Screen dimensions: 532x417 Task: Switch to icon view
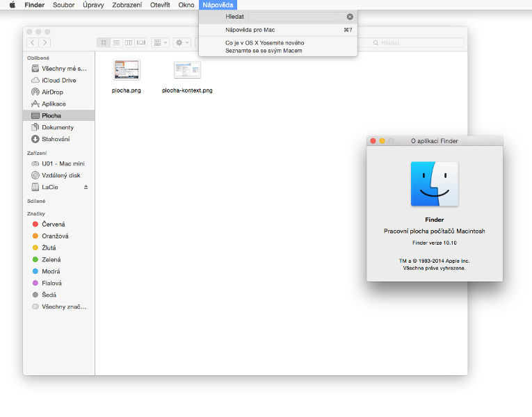tap(104, 42)
